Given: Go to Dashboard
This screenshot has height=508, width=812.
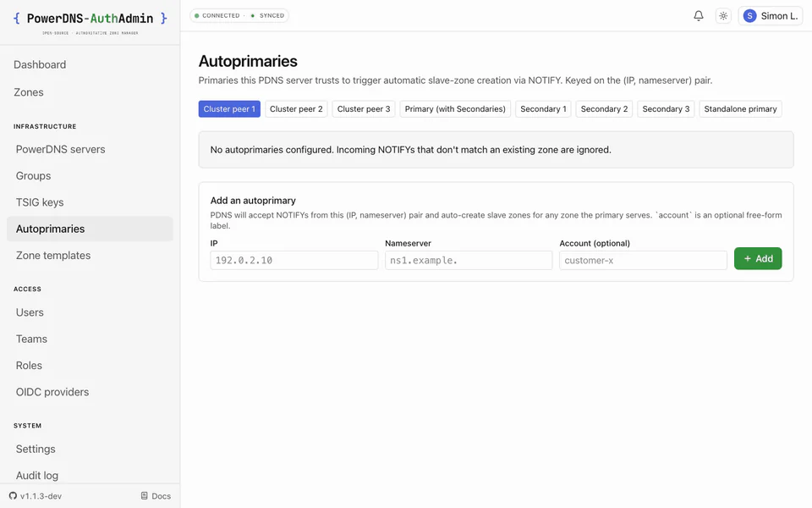Looking at the screenshot, I should point(40,65).
